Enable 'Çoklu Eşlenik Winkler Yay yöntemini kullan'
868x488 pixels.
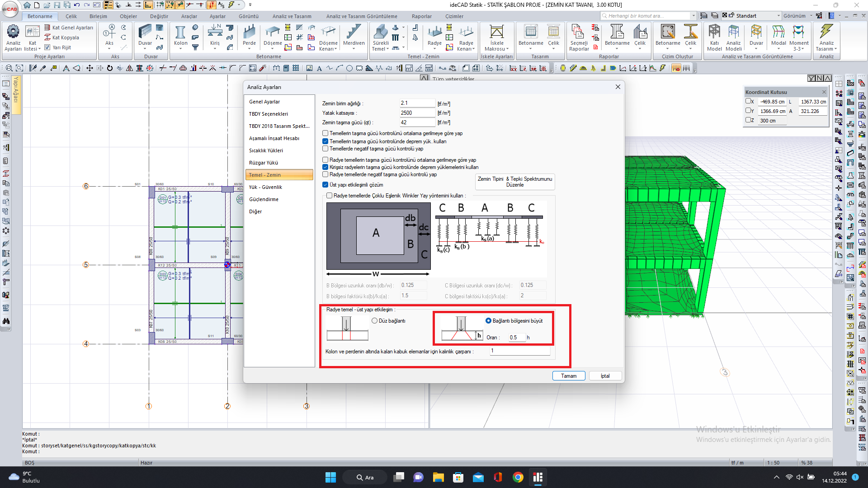coord(329,196)
